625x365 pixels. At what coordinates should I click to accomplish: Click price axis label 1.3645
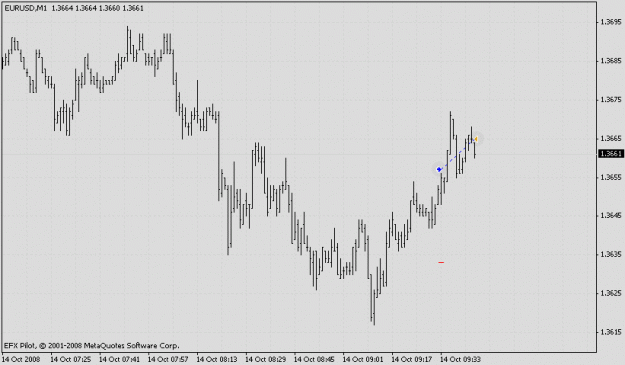611,216
